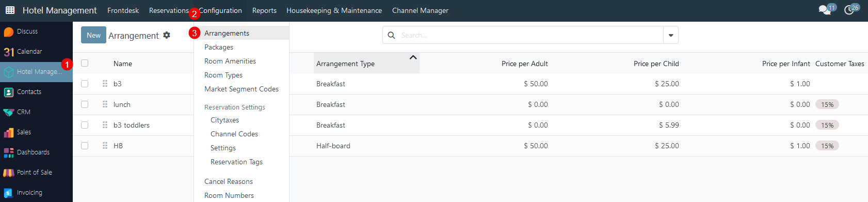Open the activities clock icon
Image resolution: width=868 pixels, height=202 pixels.
[x=849, y=10]
